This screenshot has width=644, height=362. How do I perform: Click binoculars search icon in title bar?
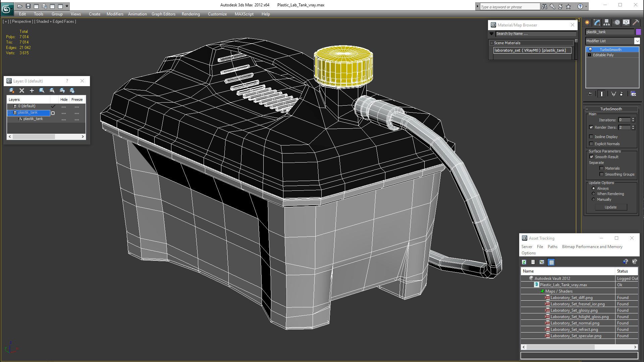coord(544,6)
